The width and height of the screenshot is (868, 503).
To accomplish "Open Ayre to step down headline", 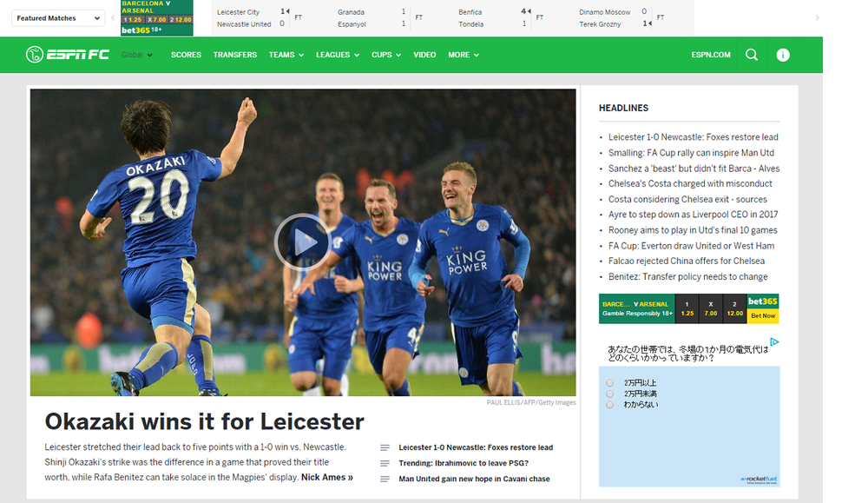I will pos(693,215).
